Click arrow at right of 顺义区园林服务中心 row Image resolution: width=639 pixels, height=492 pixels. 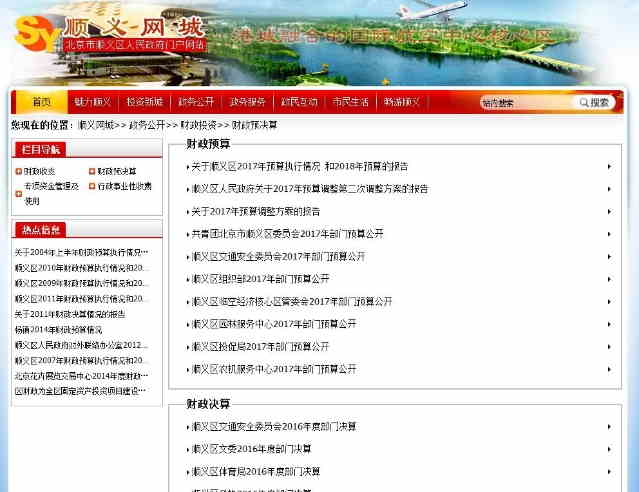pyautogui.click(x=609, y=324)
